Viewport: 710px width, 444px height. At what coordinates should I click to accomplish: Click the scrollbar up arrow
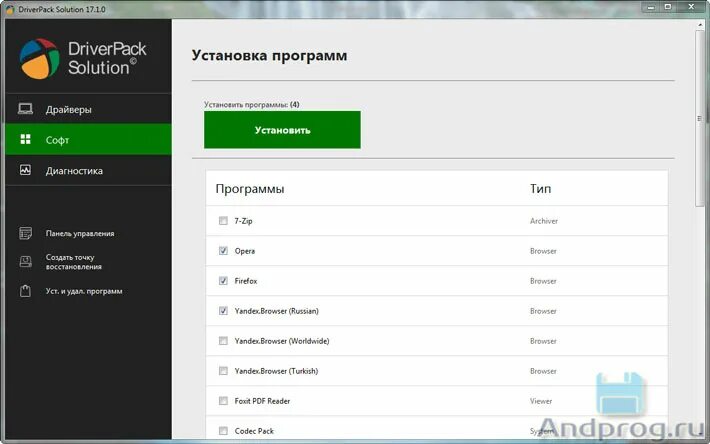[x=699, y=25]
